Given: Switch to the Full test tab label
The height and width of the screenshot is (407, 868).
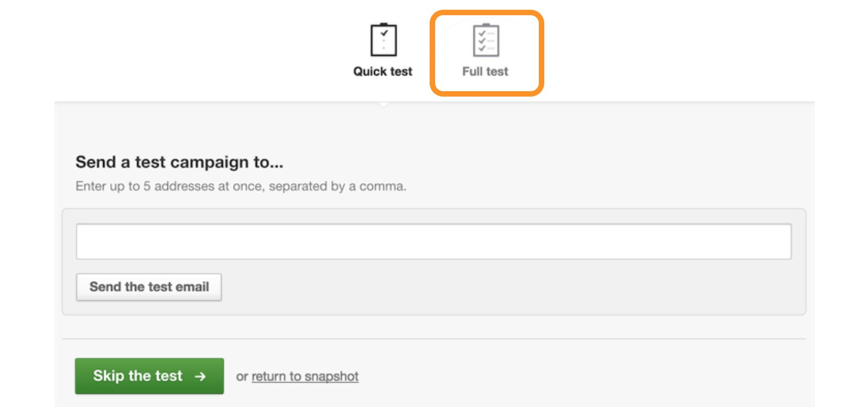Looking at the screenshot, I should coord(485,72).
